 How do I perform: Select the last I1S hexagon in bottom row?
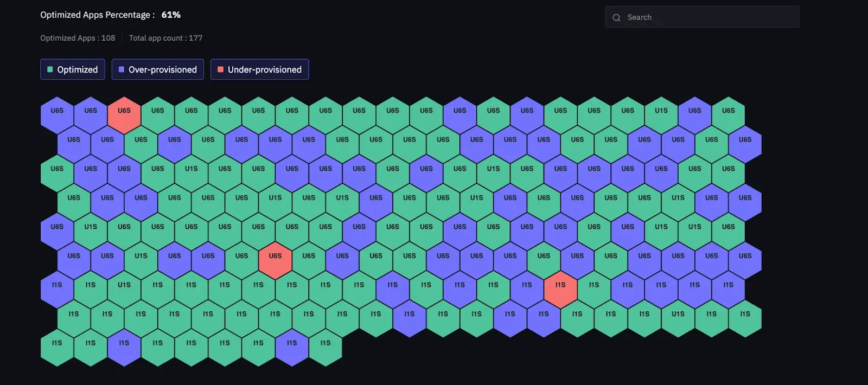click(325, 348)
